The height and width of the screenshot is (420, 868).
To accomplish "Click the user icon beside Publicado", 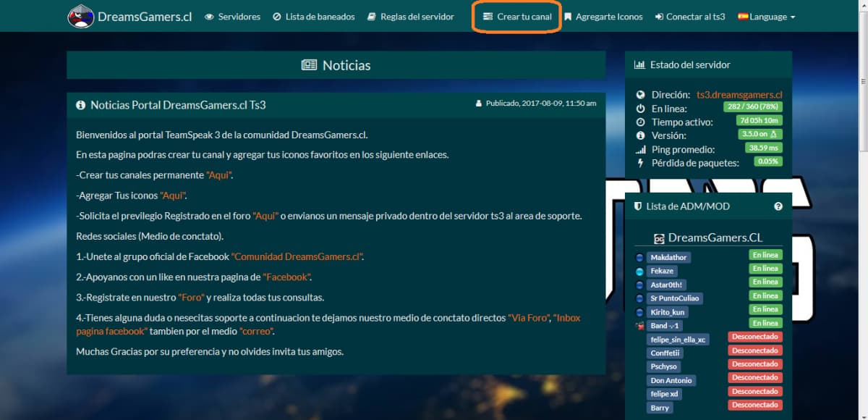I will pos(479,104).
